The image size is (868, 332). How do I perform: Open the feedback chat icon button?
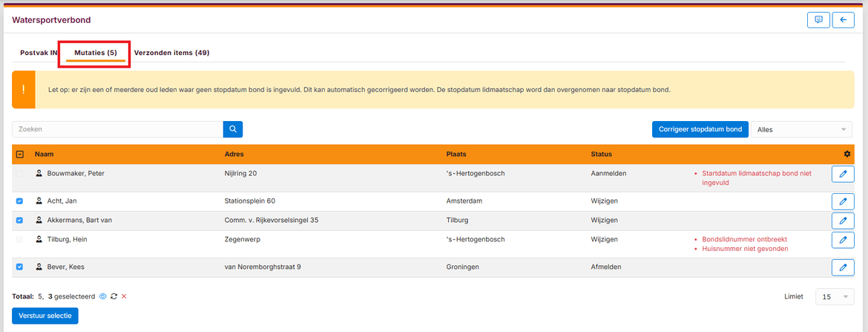pos(818,20)
